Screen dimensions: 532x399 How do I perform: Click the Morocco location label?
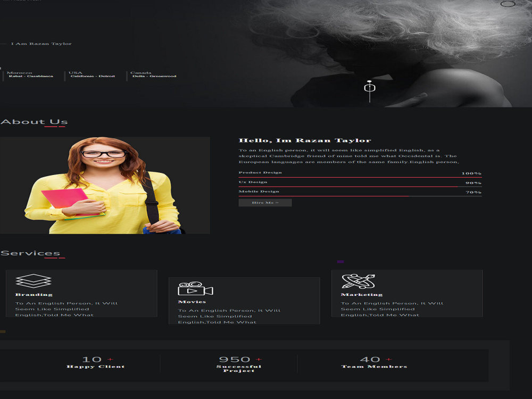coord(19,72)
